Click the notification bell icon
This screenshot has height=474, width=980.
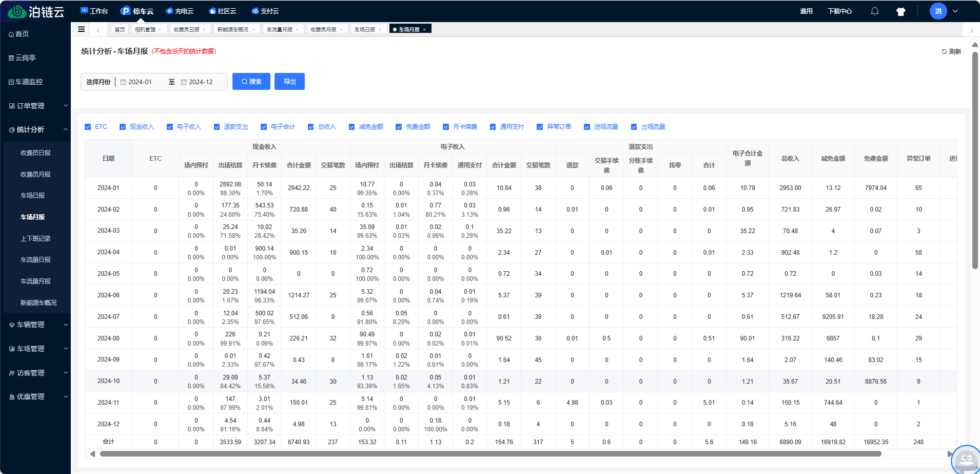point(875,11)
